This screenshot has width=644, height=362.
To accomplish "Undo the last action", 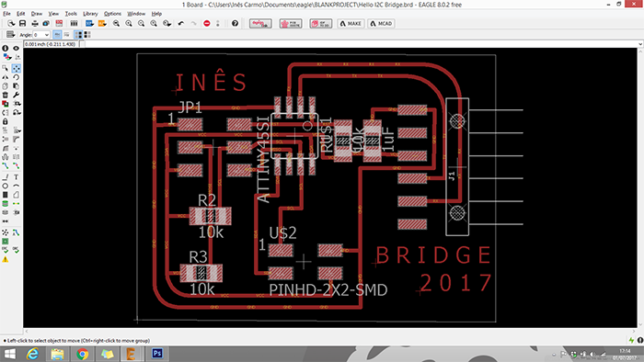I will click(x=181, y=23).
